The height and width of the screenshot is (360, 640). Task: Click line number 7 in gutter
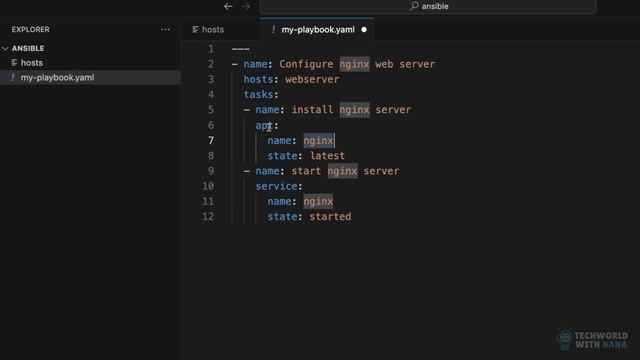(211, 140)
